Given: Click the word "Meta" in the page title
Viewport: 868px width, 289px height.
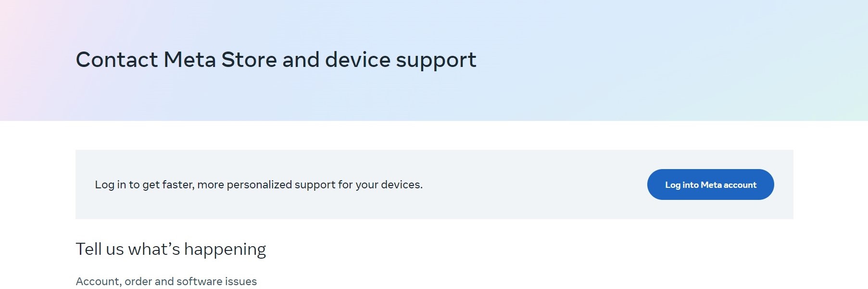Looking at the screenshot, I should coord(189,60).
